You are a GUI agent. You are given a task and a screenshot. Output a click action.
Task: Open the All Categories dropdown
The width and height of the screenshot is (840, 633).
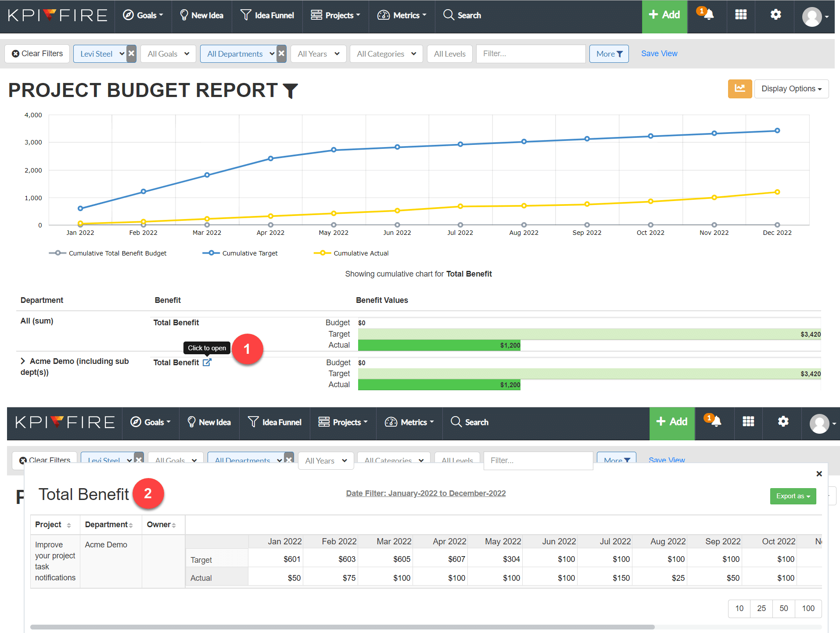point(386,54)
